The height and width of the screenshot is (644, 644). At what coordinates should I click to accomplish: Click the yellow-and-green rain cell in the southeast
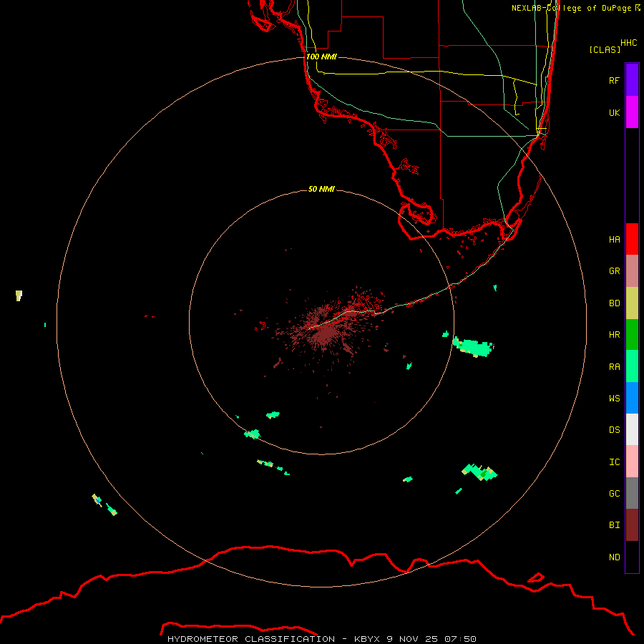(479, 472)
